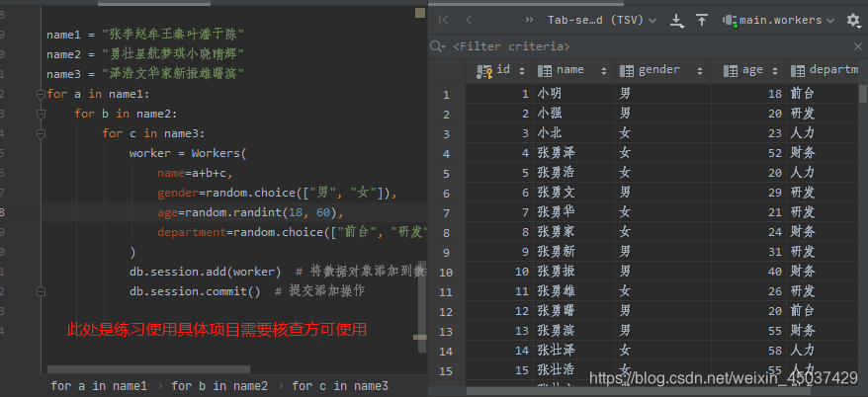Click the age cell with value 58
Viewport: 868px width, 397px height.
click(x=749, y=350)
